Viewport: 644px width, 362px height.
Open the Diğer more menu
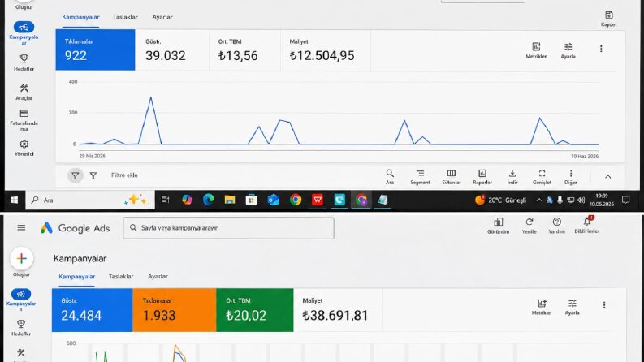570,176
